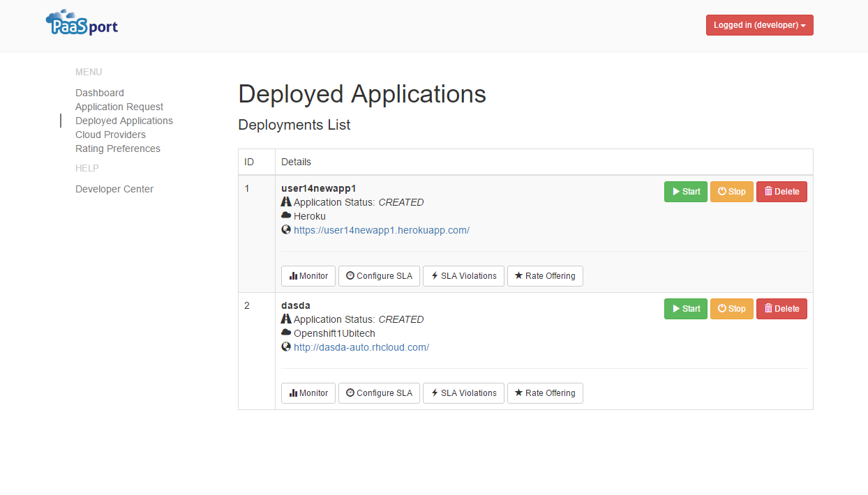Viewport: 868px width, 495px height.
Task: Click the Deployments List heading
Action: (x=294, y=125)
